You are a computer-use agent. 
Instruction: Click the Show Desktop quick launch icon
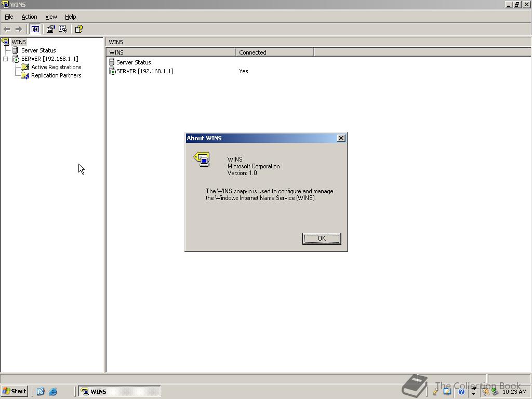pos(41,391)
